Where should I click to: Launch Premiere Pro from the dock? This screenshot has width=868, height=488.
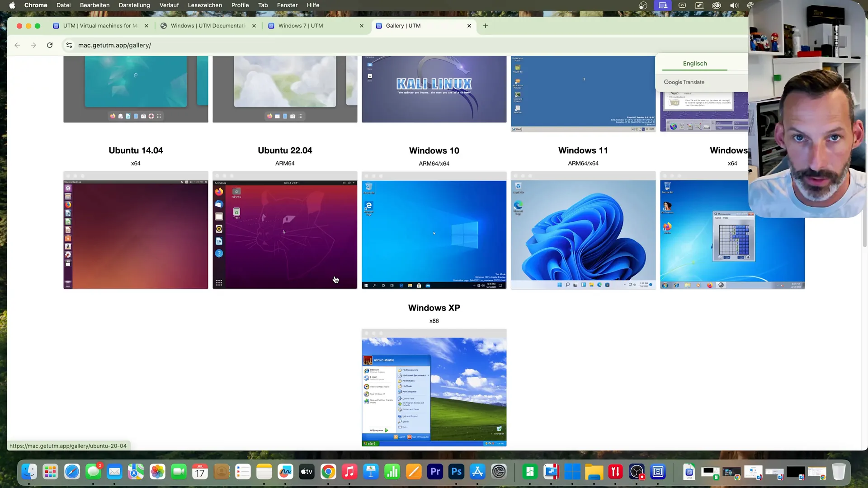(435, 472)
